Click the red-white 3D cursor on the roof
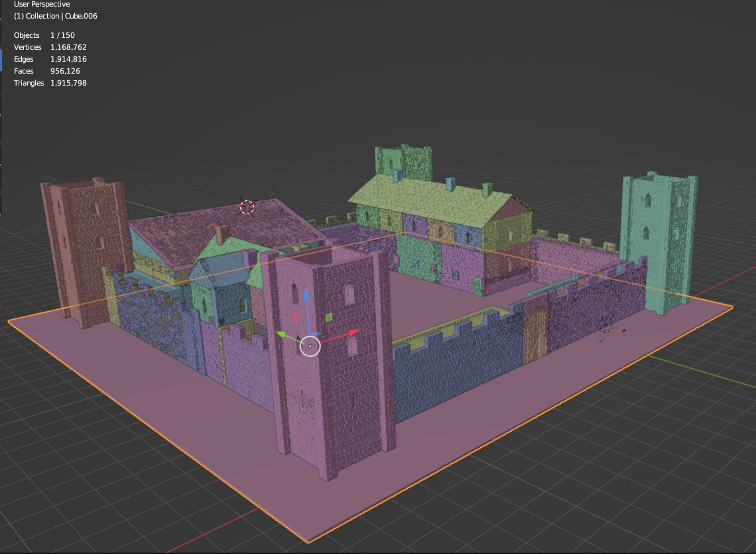Image resolution: width=756 pixels, height=554 pixels. click(x=247, y=208)
